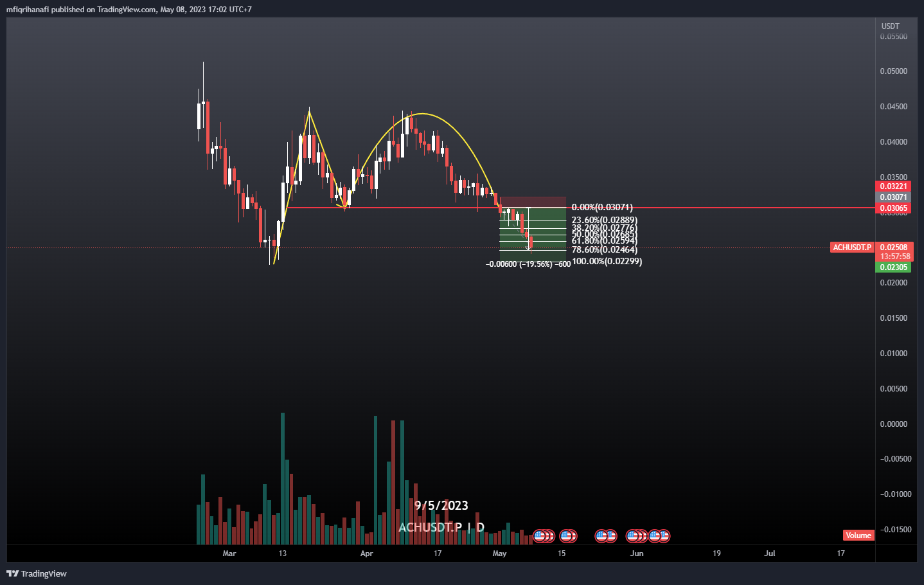Click the Jun label on the time axis
Screen dimensions: 924x585
click(637, 553)
